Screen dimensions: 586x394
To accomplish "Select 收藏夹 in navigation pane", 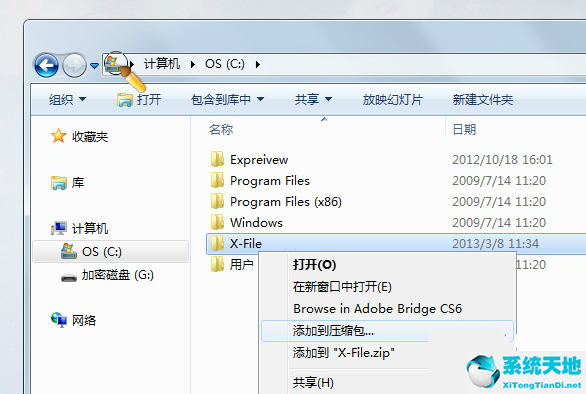I will pyautogui.click(x=90, y=136).
